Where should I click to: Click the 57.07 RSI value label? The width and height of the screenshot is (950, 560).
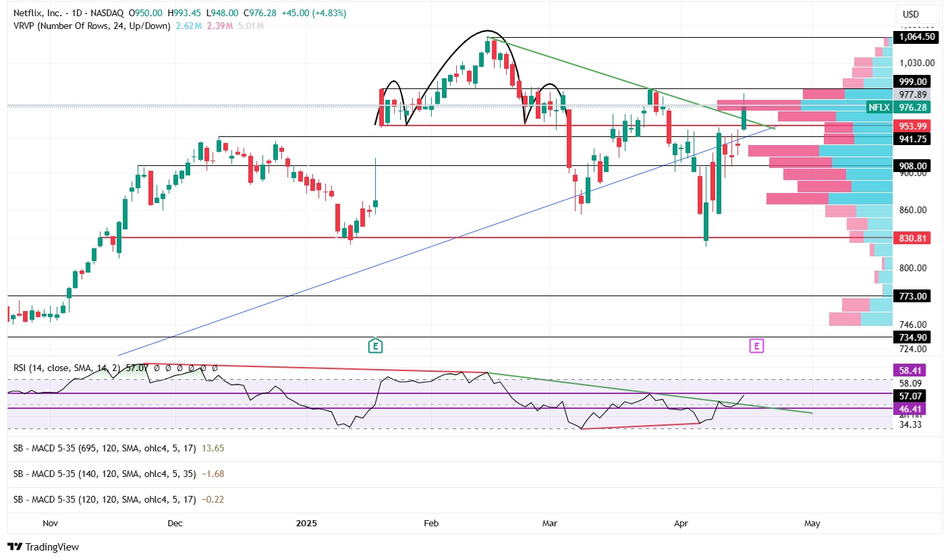tap(910, 395)
